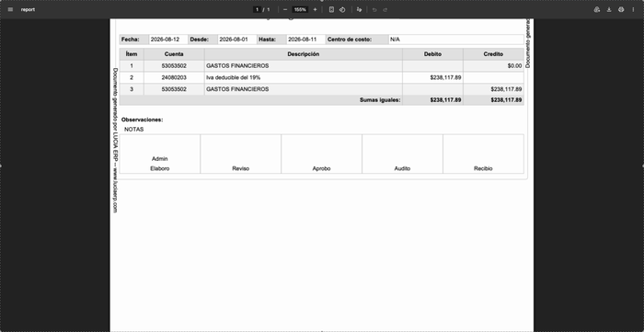644x332 pixels.
Task: Click the Audito signature label
Action: coord(403,168)
